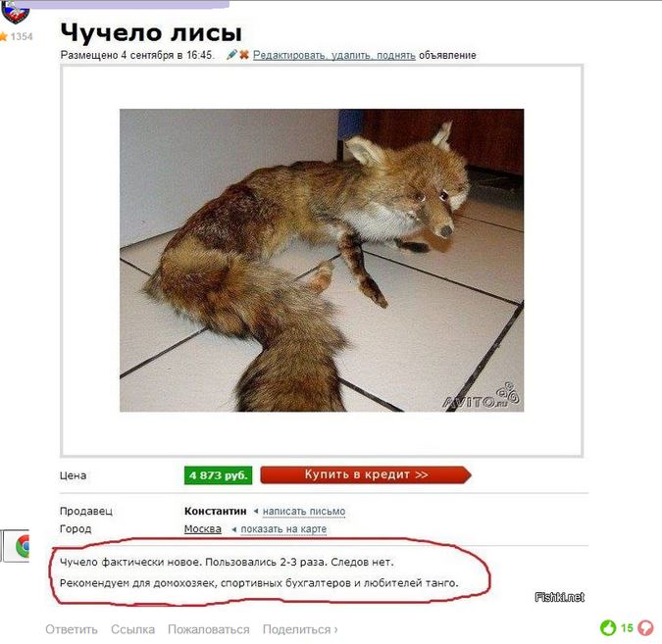The width and height of the screenshot is (662, 644).
Task: Click the arrow before 'показать на карте'
Action: [233, 529]
